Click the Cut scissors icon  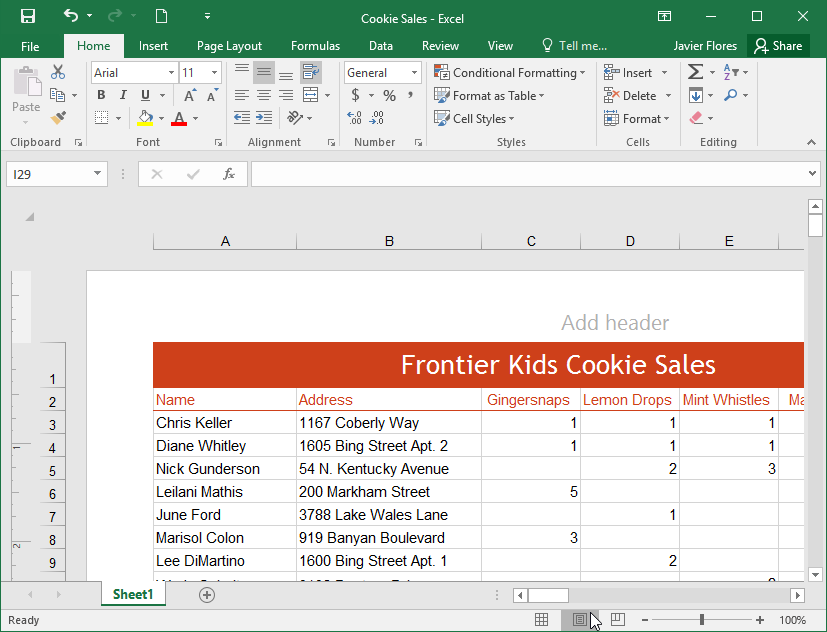(58, 73)
